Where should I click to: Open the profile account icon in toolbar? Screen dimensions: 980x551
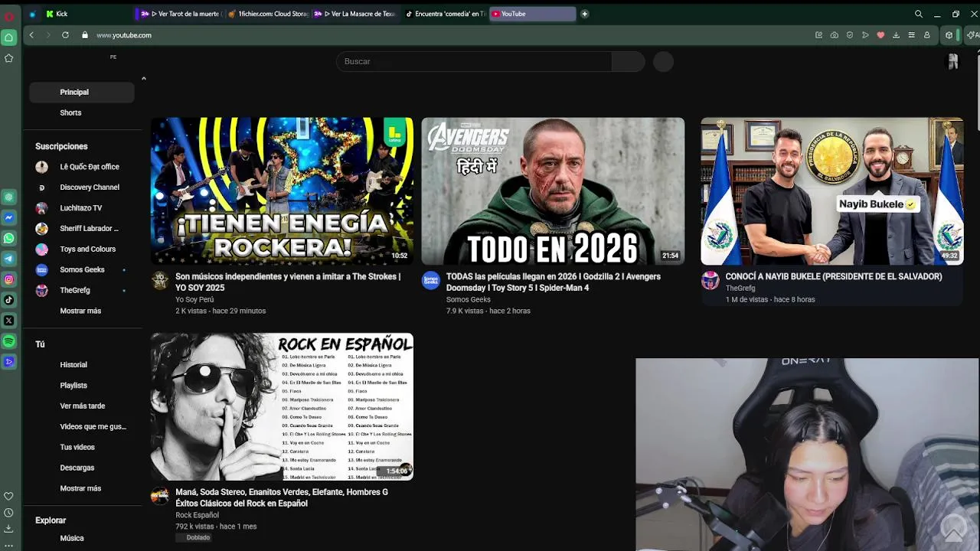(926, 35)
